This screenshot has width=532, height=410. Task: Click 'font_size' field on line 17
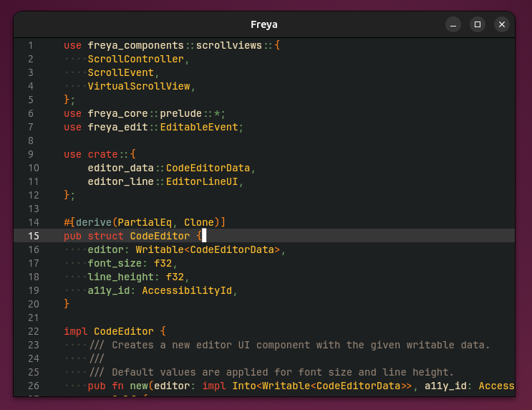[115, 263]
